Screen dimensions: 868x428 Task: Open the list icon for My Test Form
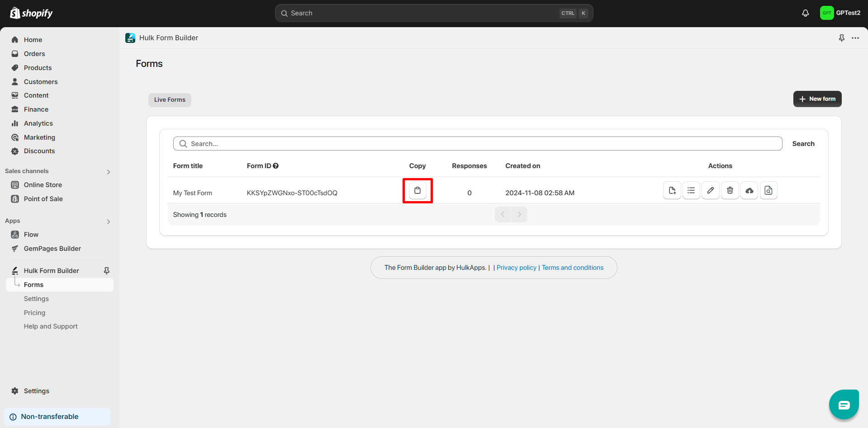point(691,191)
